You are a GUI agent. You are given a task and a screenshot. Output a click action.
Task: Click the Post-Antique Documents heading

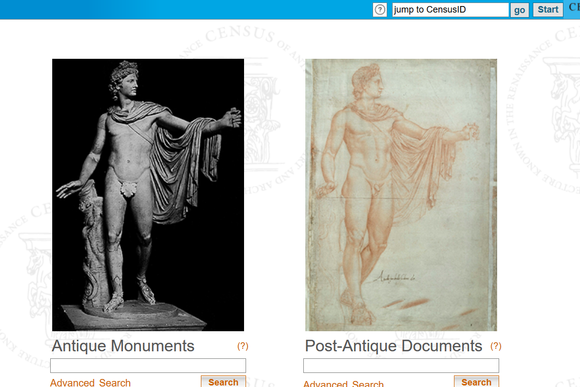point(394,346)
